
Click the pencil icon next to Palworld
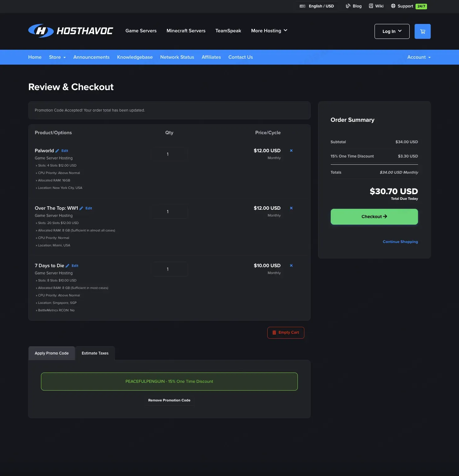57,151
